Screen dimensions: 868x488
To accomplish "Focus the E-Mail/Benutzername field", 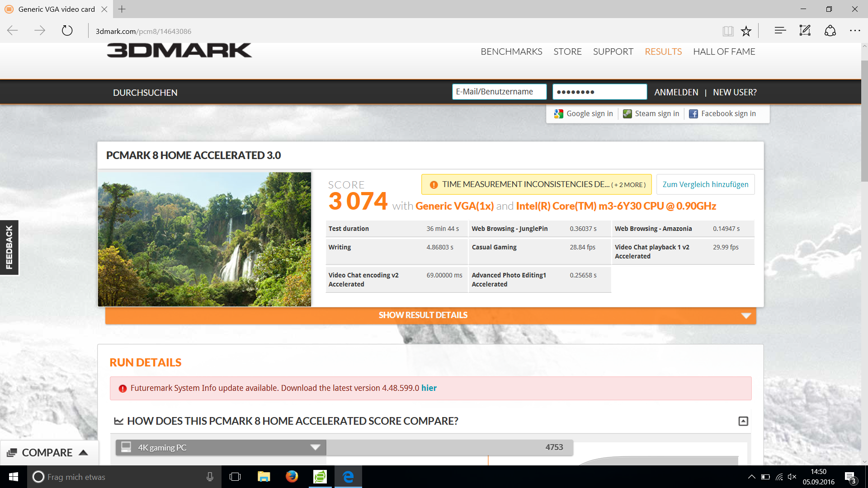I will [x=499, y=92].
